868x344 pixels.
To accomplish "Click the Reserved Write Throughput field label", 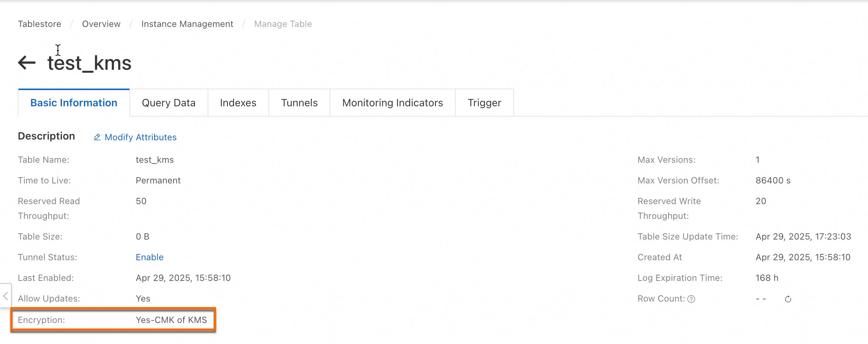I will (669, 209).
